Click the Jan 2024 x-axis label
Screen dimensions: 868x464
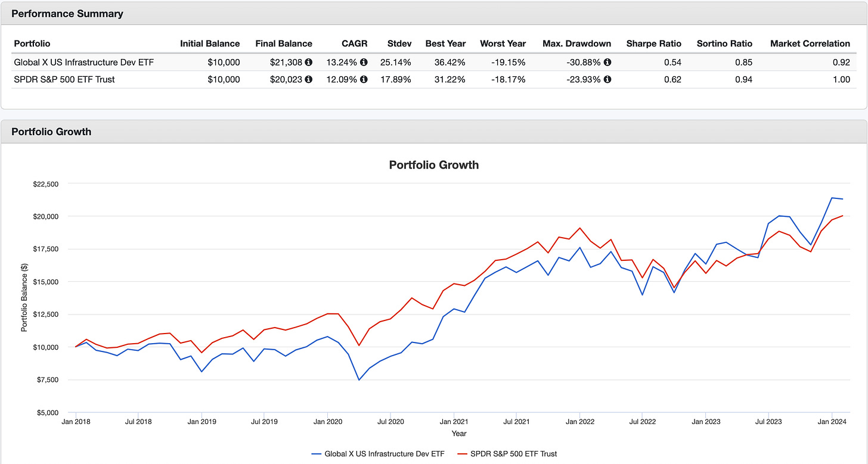pyautogui.click(x=832, y=422)
